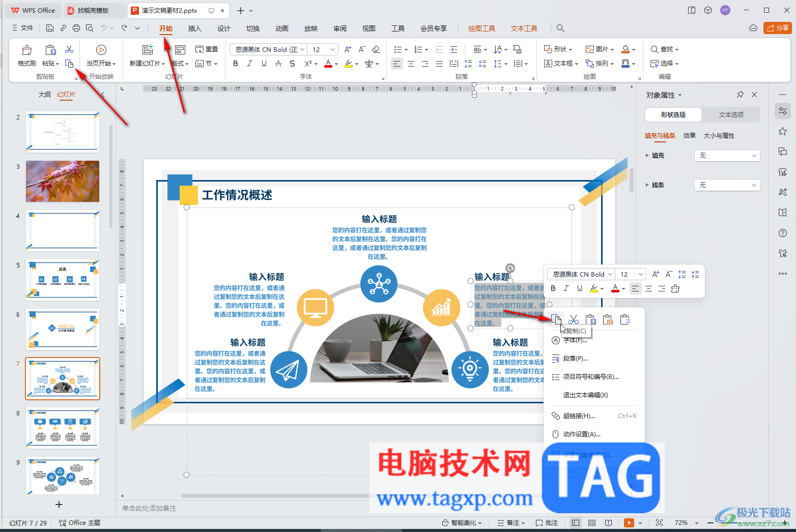Image resolution: width=796 pixels, height=532 pixels.
Task: Click the Copy icon in the clipboard group
Action: (x=69, y=64)
